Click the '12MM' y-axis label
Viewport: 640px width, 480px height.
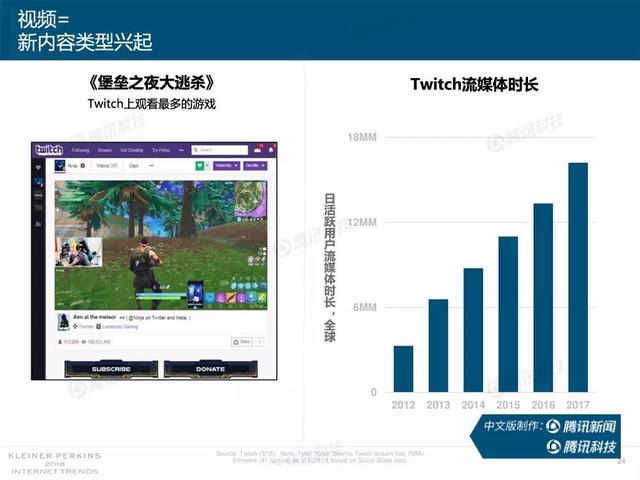(x=362, y=222)
